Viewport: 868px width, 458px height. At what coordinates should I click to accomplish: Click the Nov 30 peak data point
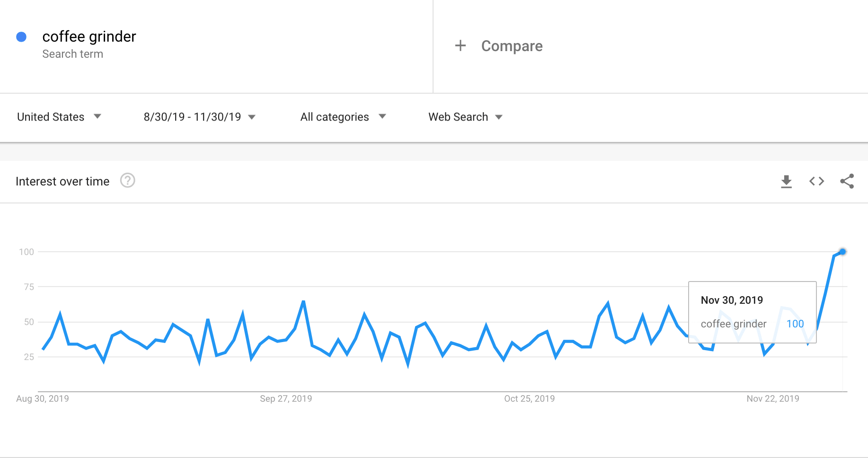pos(842,252)
